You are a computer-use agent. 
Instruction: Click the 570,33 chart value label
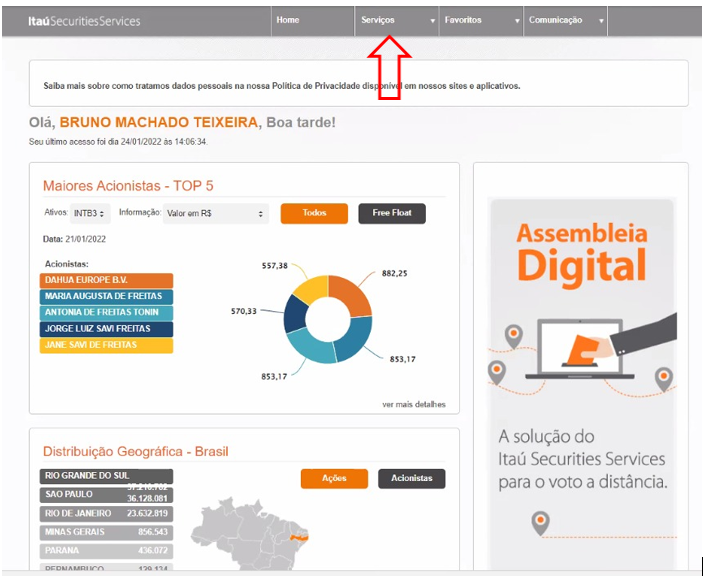pos(243,311)
